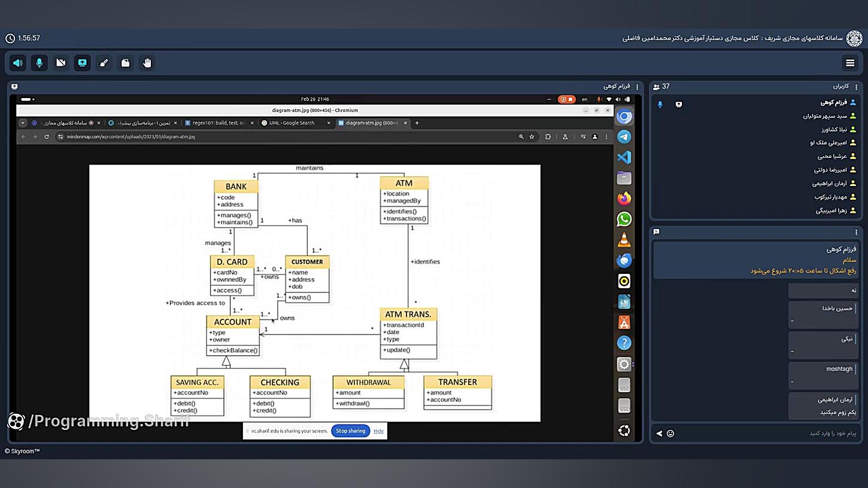Click the حسین باخدا chat message
Viewport: 868px width, 488px height.
[823, 315]
